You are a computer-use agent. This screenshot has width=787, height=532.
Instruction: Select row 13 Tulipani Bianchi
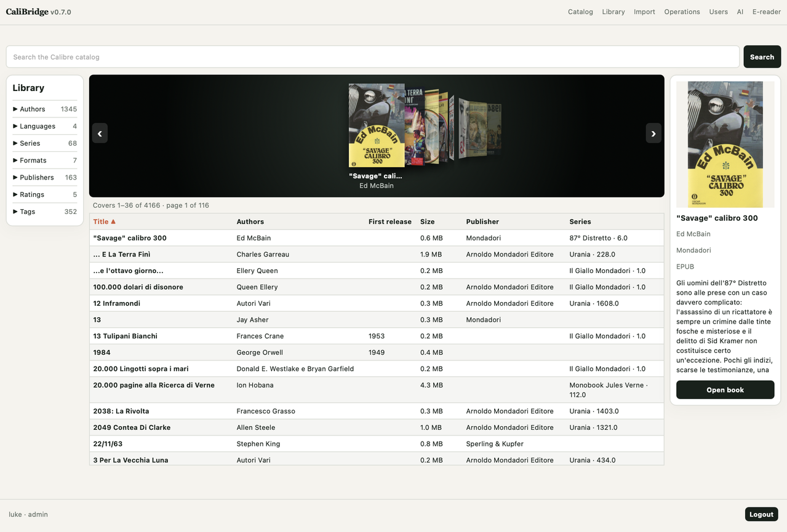377,336
